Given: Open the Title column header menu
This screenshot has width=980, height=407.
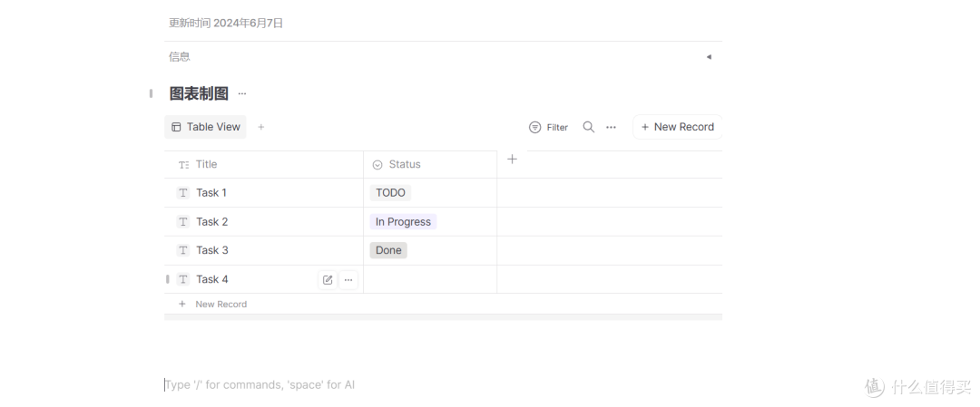Looking at the screenshot, I should 264,164.
